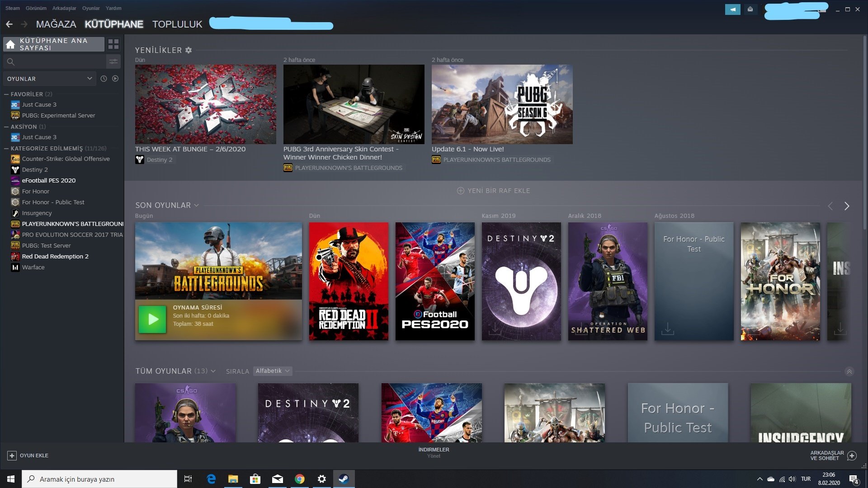Open the library home icon
The height and width of the screenshot is (488, 868).
(10, 44)
